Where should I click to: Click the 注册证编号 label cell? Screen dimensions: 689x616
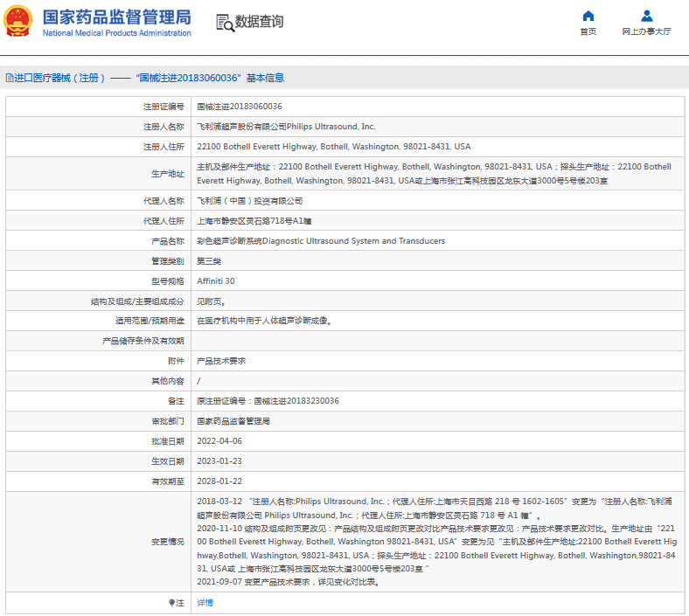pyautogui.click(x=99, y=107)
